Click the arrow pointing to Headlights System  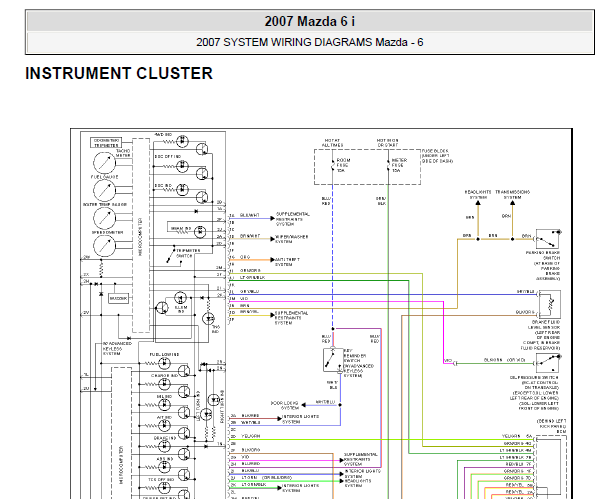(x=478, y=203)
